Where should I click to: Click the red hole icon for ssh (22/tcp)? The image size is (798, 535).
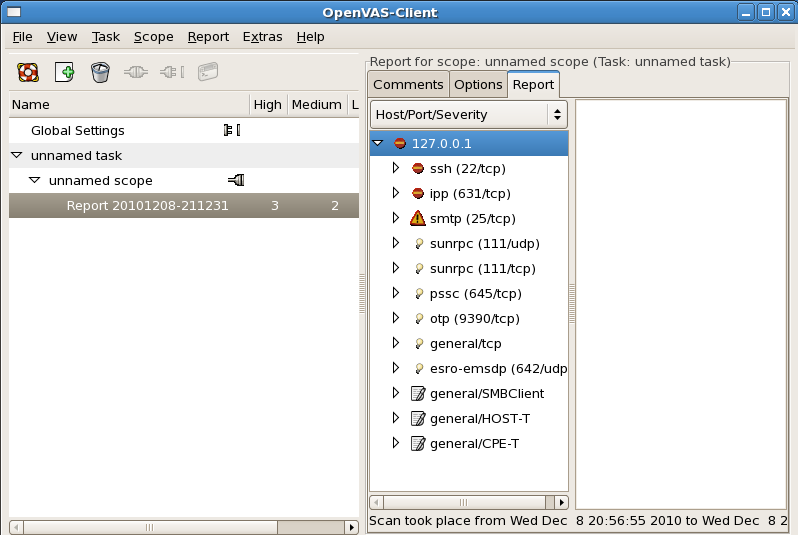[x=418, y=168]
